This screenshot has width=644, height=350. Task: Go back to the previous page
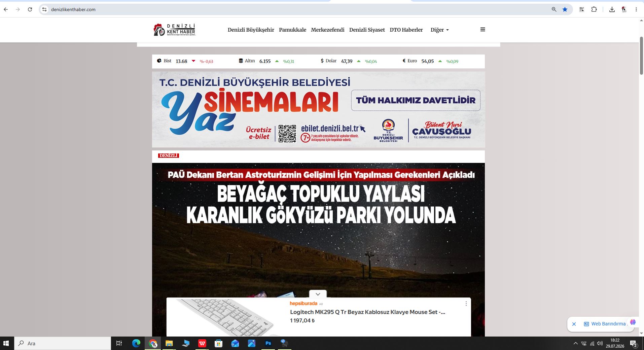(x=6, y=9)
